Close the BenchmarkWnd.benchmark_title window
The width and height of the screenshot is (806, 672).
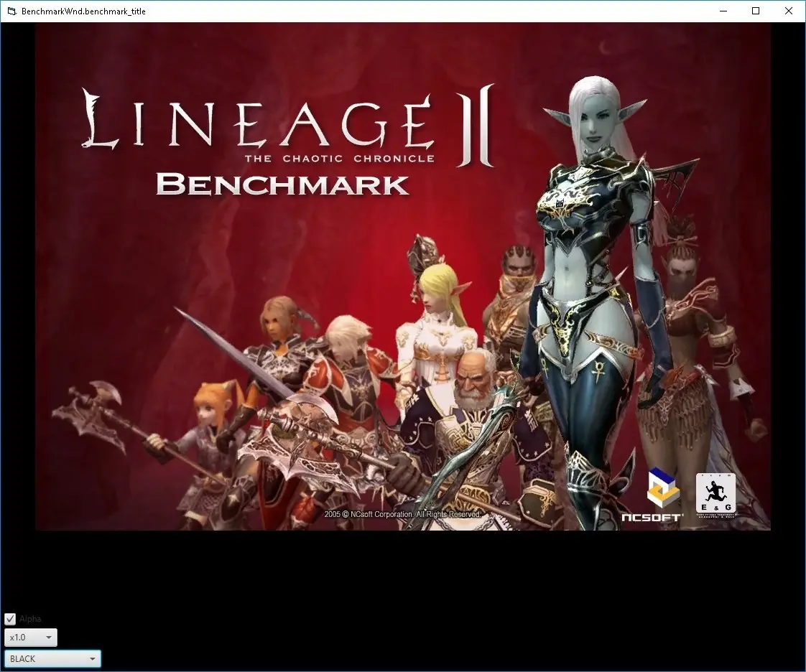tap(789, 11)
